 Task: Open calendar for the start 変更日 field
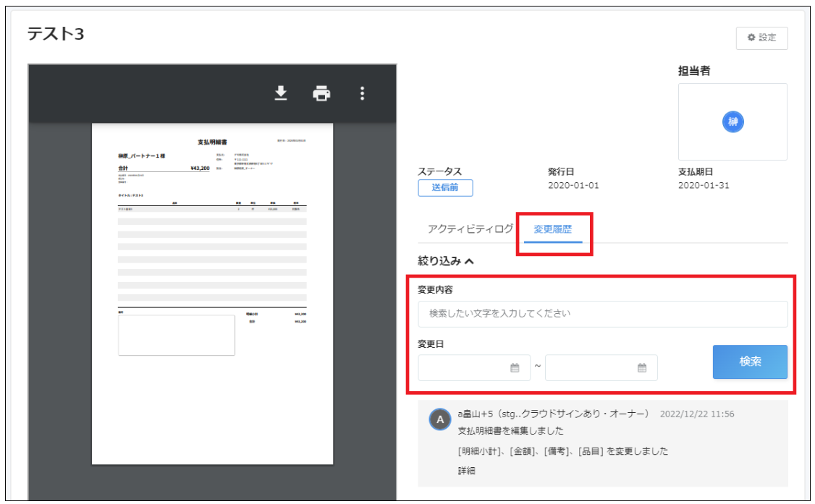515,368
